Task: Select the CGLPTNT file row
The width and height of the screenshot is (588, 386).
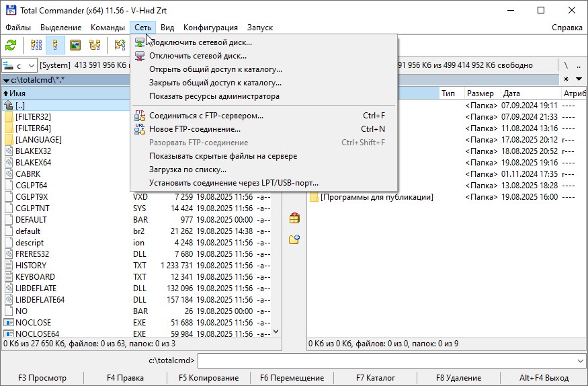Action: click(x=137, y=208)
